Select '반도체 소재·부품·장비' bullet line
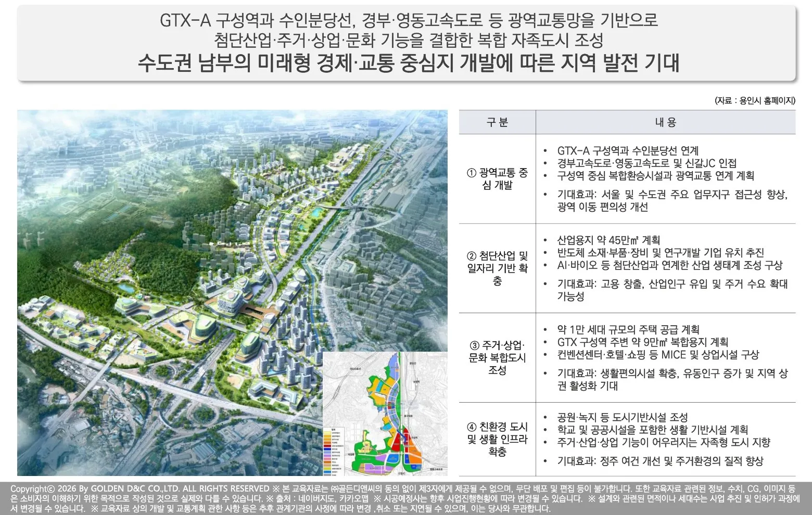This screenshot has height=515, width=812. click(661, 252)
